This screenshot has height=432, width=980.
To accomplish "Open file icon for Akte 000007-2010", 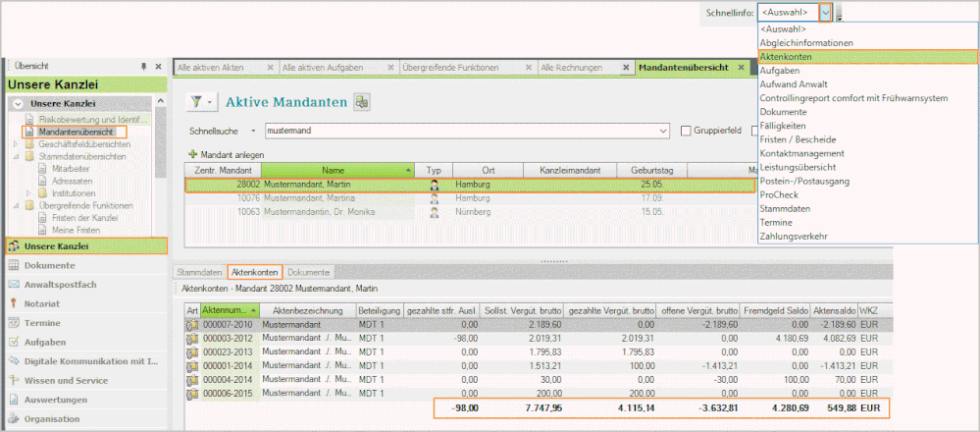I will coord(192,325).
